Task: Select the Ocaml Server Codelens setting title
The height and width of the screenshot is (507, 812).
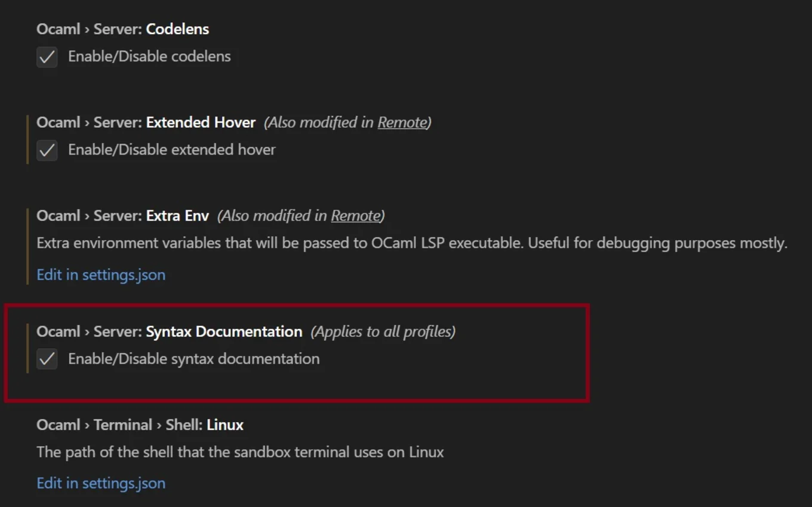Action: click(122, 29)
